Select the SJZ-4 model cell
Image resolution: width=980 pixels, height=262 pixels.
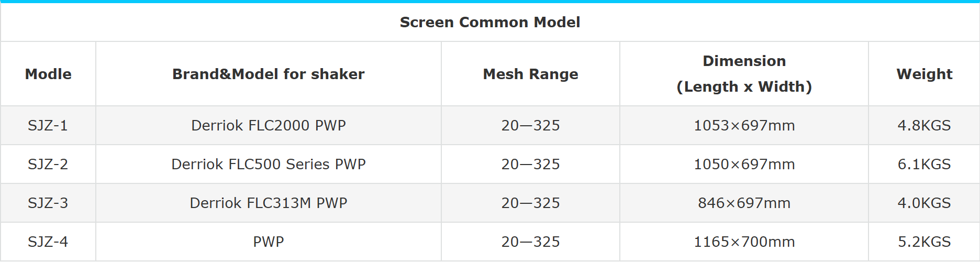click(x=48, y=242)
